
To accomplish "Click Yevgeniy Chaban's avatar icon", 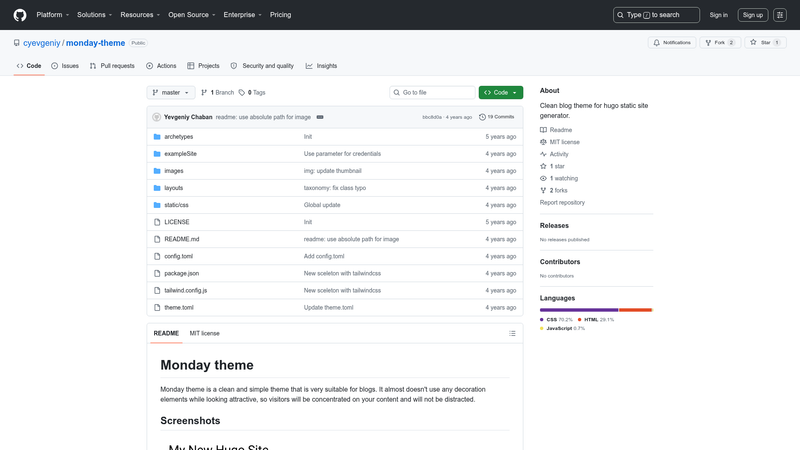I will pyautogui.click(x=157, y=117).
